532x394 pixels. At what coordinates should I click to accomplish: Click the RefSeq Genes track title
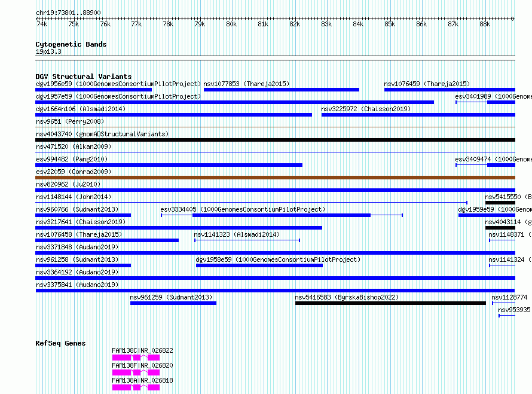pyautogui.click(x=60, y=343)
